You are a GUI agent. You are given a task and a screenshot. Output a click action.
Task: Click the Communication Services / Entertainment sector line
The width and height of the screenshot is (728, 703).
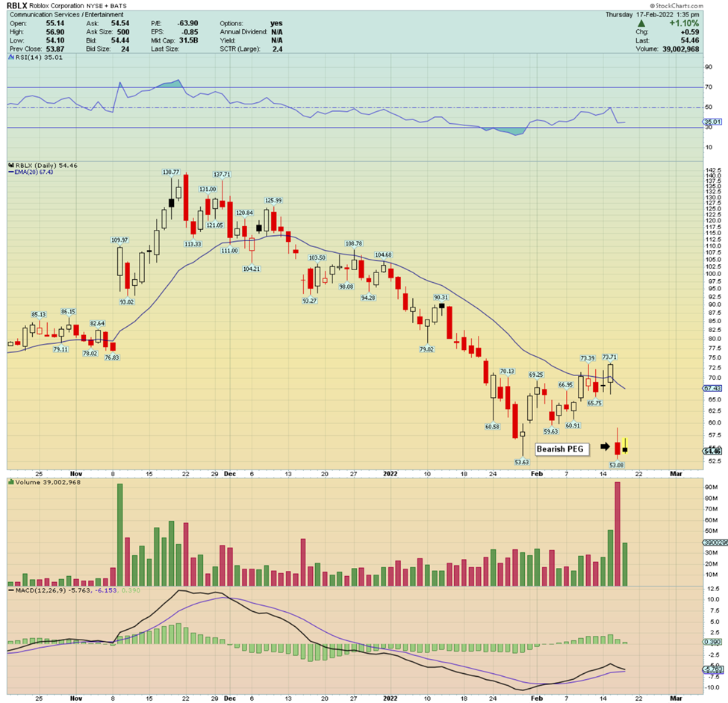coord(67,14)
